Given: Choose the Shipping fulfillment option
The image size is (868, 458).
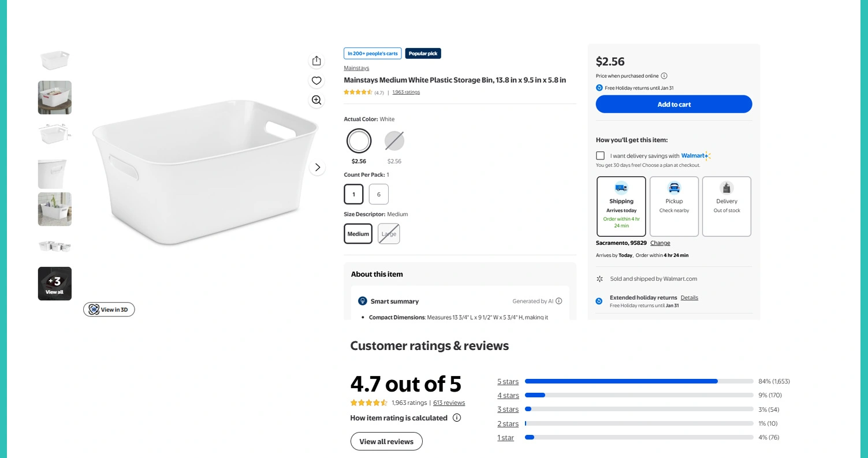Looking at the screenshot, I should pos(621,206).
